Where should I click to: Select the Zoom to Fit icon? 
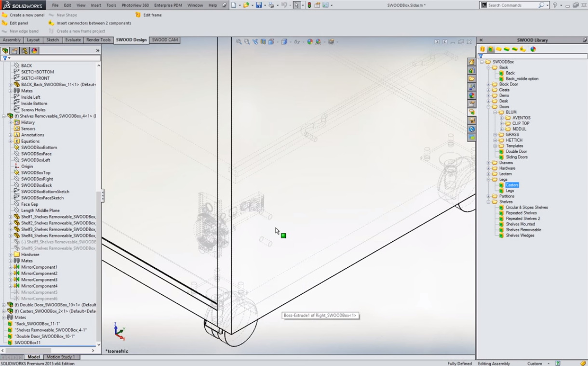coord(239,42)
